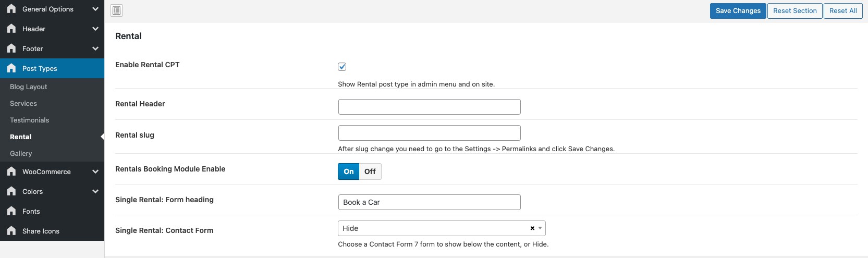Expand the Colors section chevron

95,191
